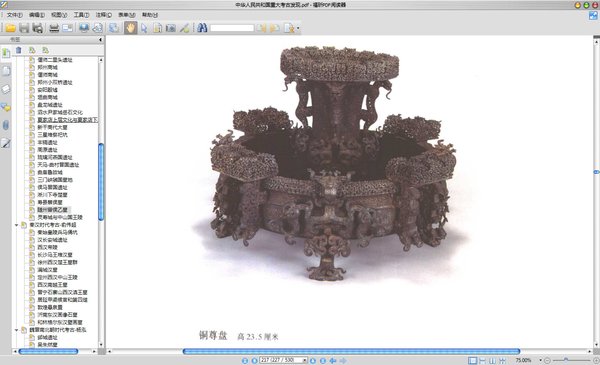
Task: Open the page number dropdown arrow
Action: (x=305, y=360)
